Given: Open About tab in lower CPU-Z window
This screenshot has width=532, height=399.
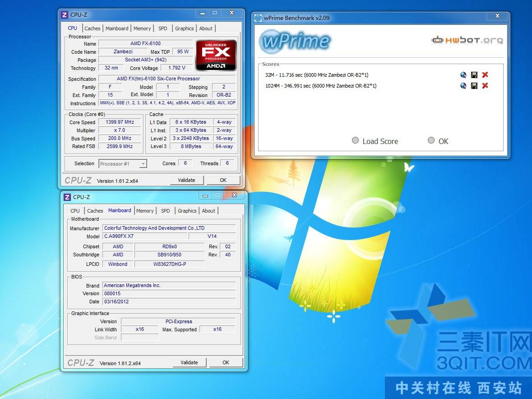Looking at the screenshot, I should point(208,211).
